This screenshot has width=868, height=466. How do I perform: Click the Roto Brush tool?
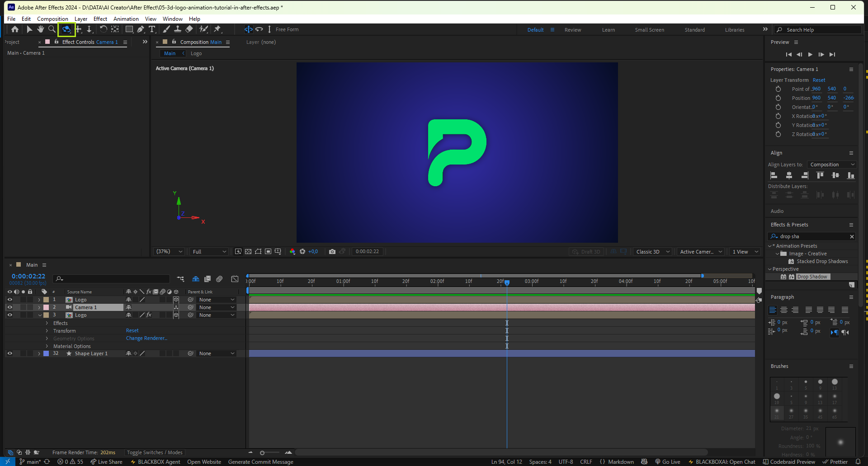click(x=204, y=29)
